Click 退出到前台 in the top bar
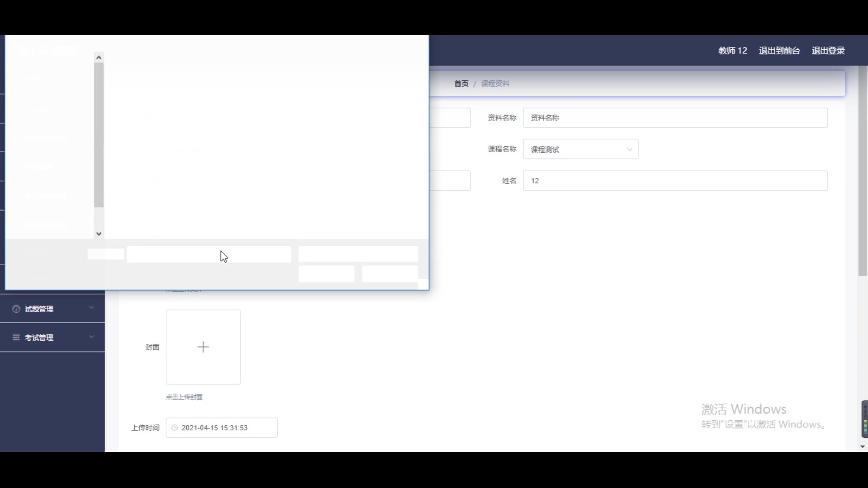Screen dimensions: 868x488 pos(779,51)
